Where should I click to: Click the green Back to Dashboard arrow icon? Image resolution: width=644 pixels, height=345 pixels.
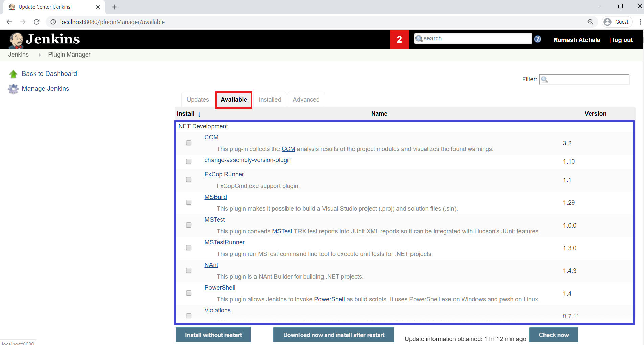pyautogui.click(x=13, y=74)
